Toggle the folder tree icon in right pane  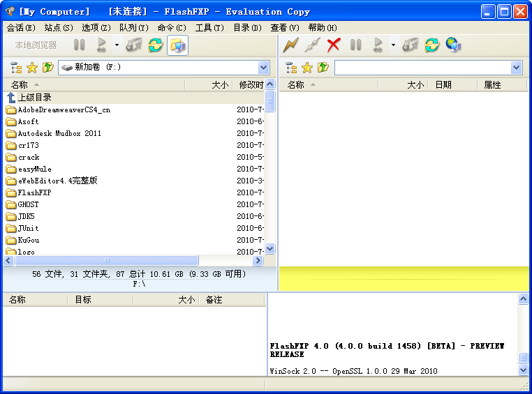pyautogui.click(x=291, y=68)
